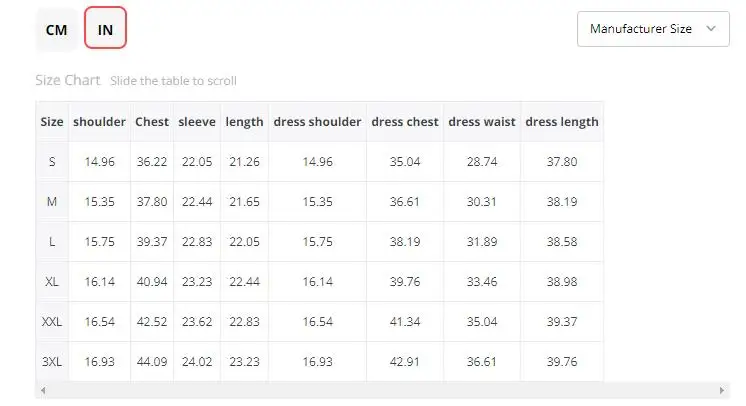Click the dress shoulder column header

[x=317, y=122]
